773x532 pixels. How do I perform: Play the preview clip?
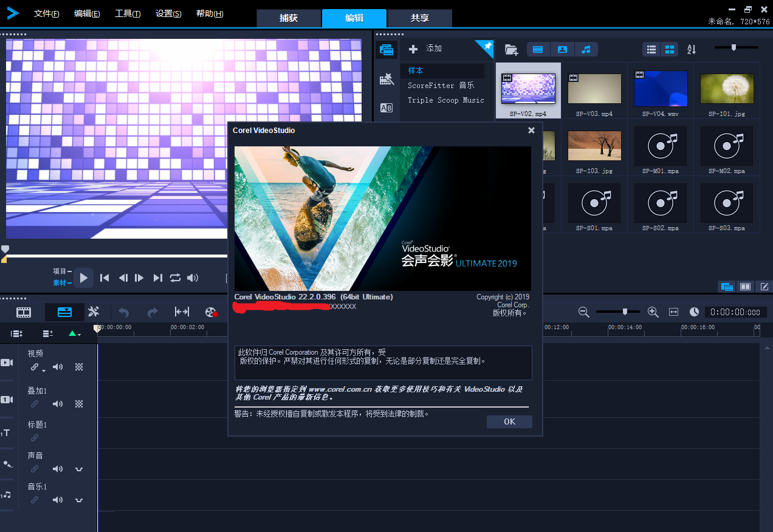(x=84, y=278)
